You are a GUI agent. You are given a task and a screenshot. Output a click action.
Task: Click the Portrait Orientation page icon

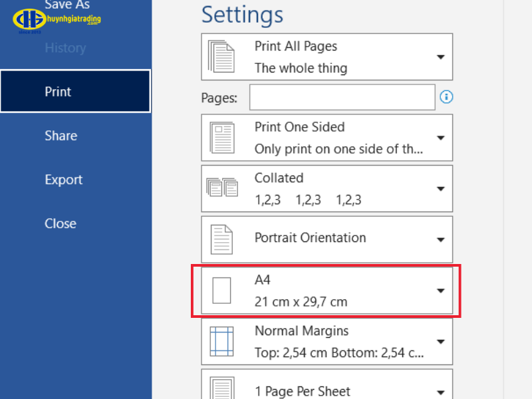pos(221,239)
